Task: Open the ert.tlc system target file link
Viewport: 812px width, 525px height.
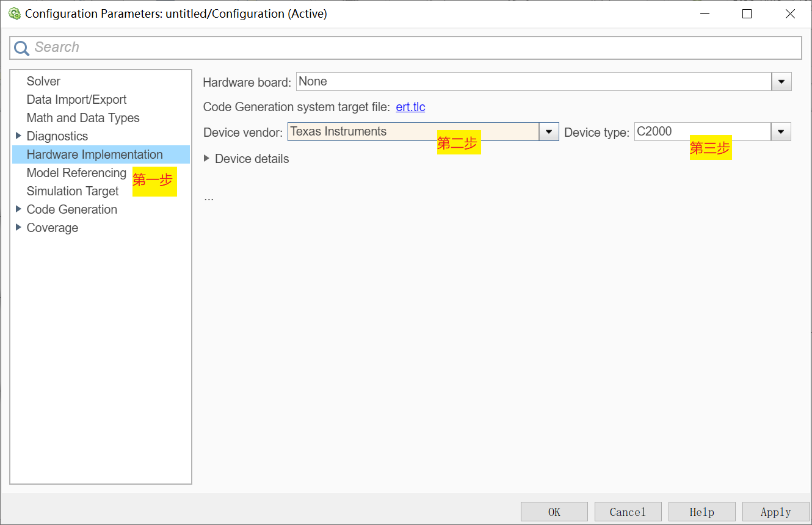Action: click(x=410, y=107)
